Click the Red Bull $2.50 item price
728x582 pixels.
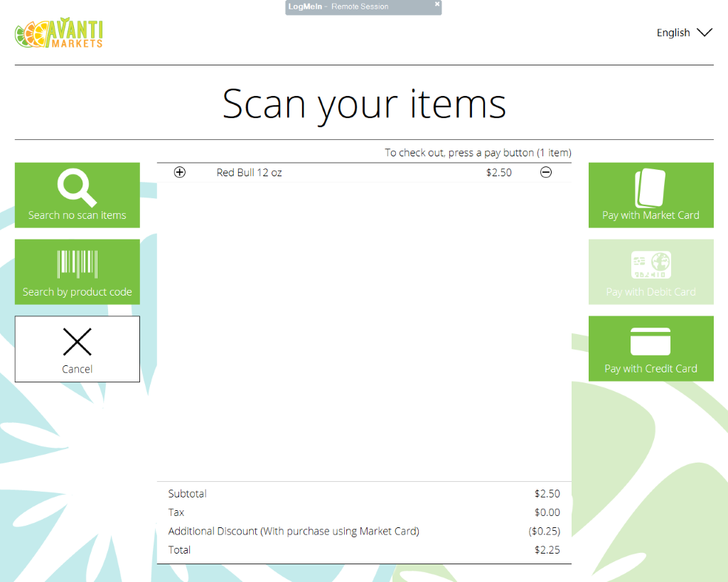(498, 173)
